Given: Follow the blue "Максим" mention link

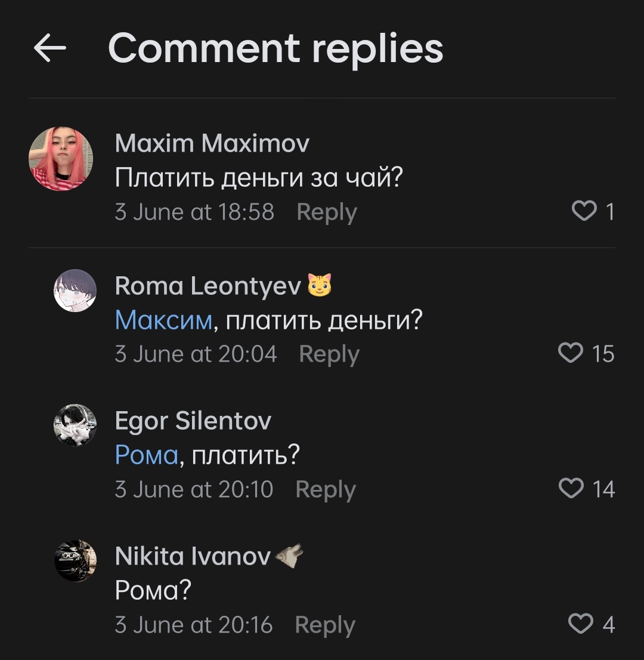Looking at the screenshot, I should click(x=163, y=321).
